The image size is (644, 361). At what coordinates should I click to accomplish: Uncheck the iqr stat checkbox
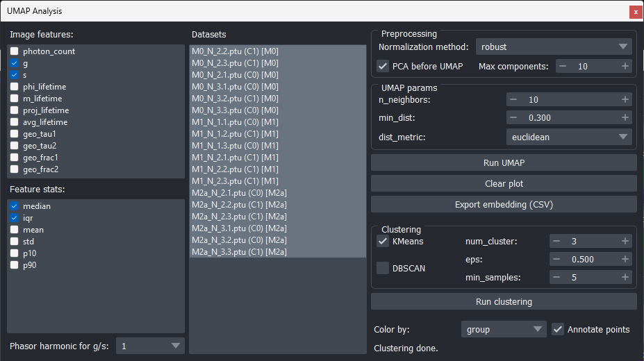[15, 218]
